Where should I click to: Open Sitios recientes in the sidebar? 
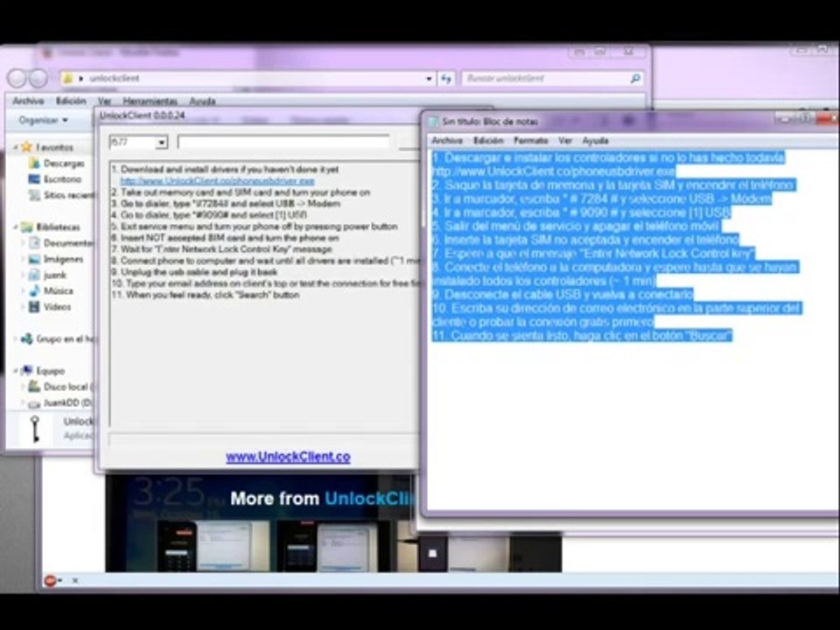(69, 195)
